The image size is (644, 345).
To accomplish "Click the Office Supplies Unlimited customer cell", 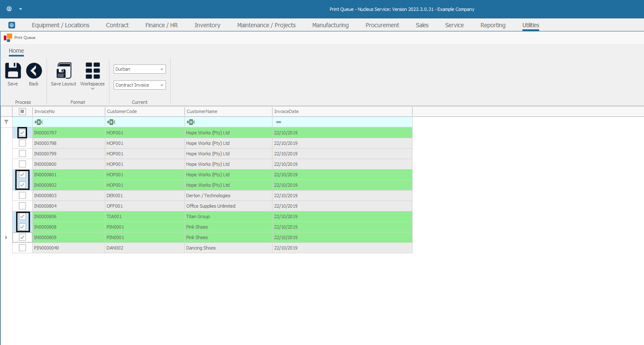I will [229, 206].
